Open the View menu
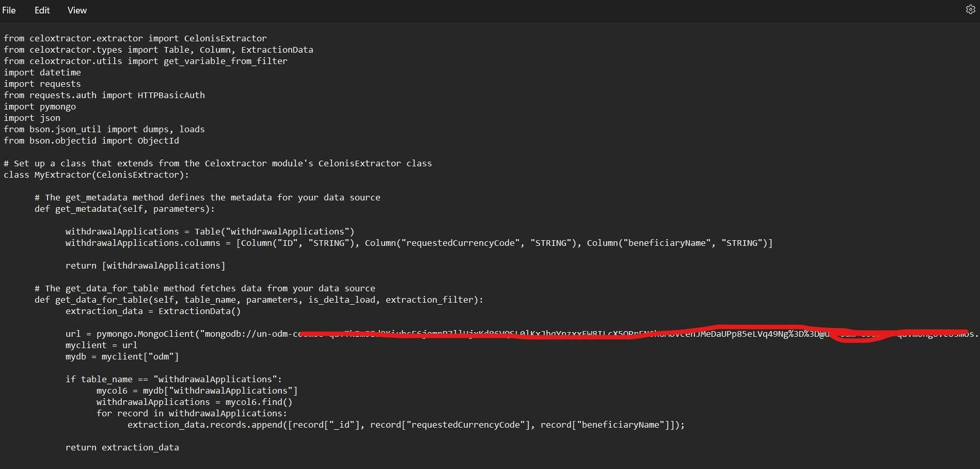This screenshot has height=469, width=980. (77, 10)
